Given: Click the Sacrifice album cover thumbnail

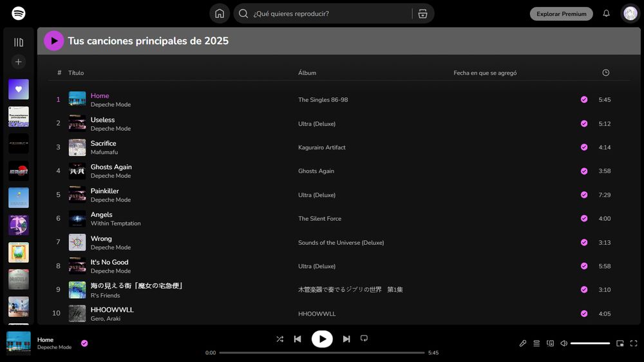Looking at the screenshot, I should (77, 147).
